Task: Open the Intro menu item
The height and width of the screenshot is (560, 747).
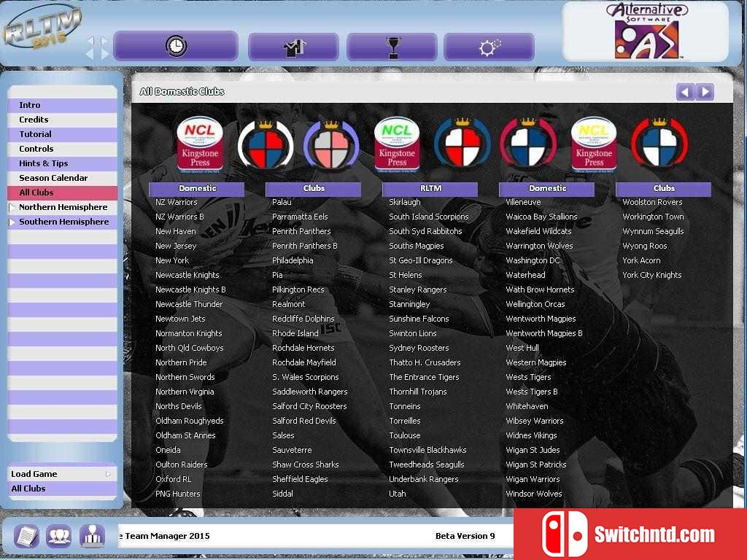Action: pyautogui.click(x=63, y=105)
